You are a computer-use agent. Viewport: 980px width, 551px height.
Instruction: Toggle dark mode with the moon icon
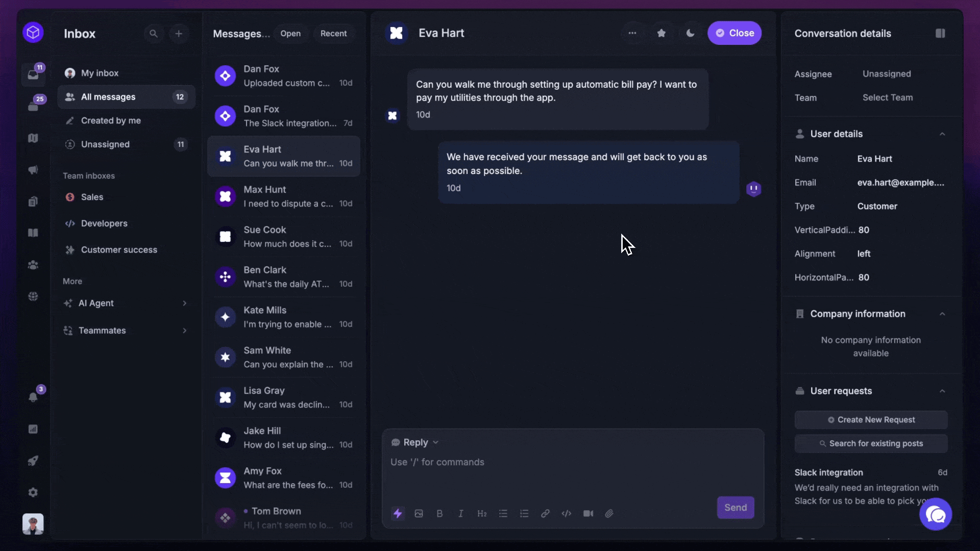690,33
